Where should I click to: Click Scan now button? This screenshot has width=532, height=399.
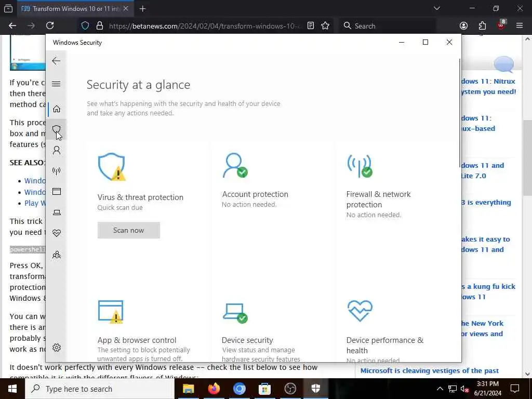(x=129, y=230)
